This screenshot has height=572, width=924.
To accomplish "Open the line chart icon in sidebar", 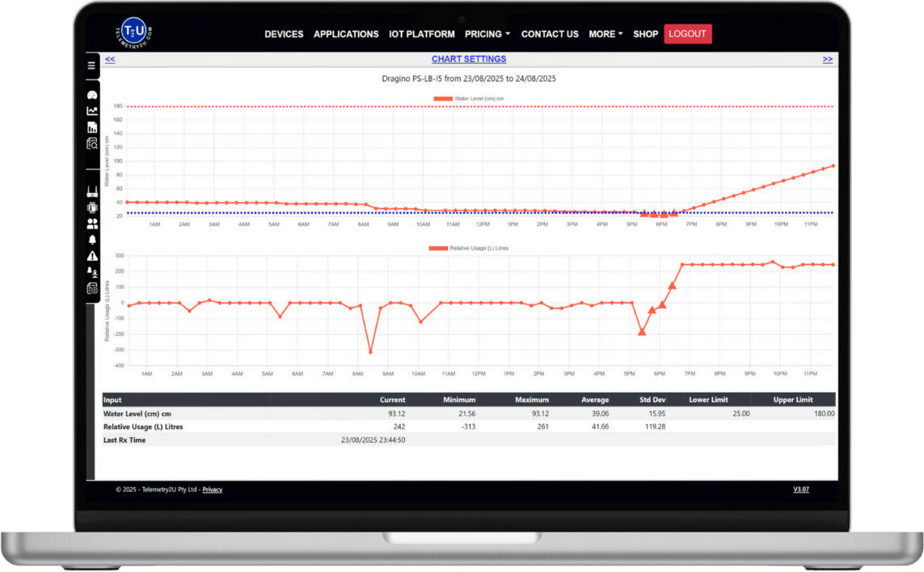I will (x=92, y=111).
